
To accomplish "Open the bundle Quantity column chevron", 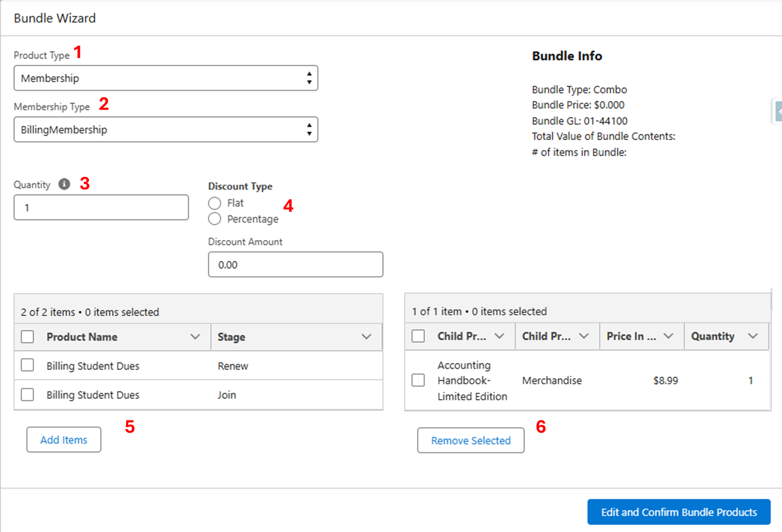I will click(x=753, y=336).
